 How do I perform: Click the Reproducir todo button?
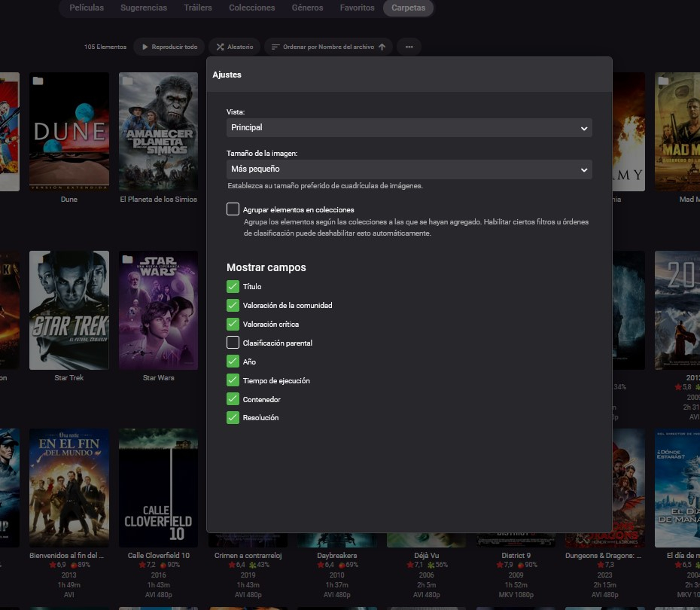169,47
